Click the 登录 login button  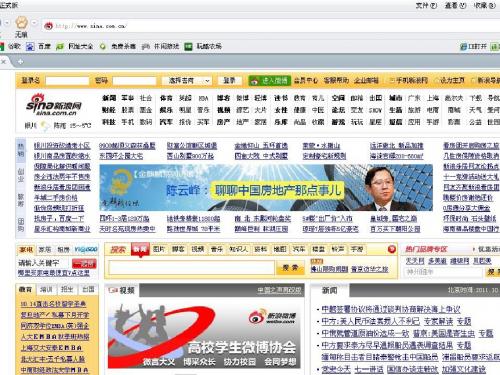point(229,81)
